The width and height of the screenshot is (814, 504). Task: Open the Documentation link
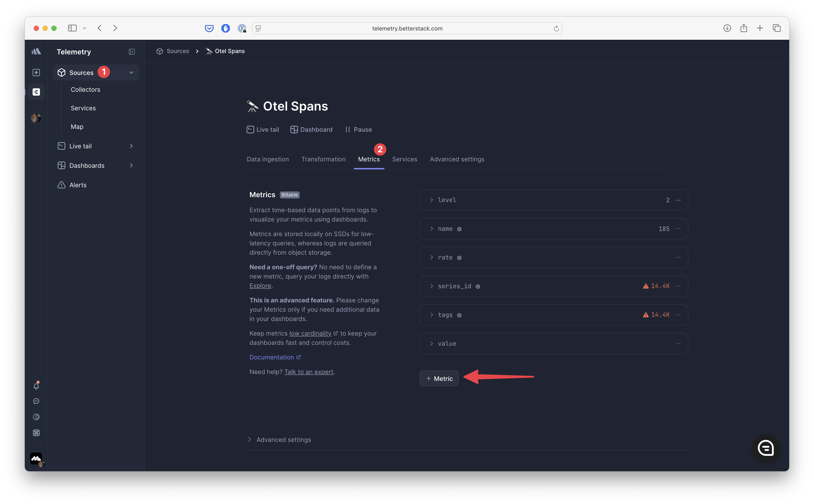tap(275, 357)
